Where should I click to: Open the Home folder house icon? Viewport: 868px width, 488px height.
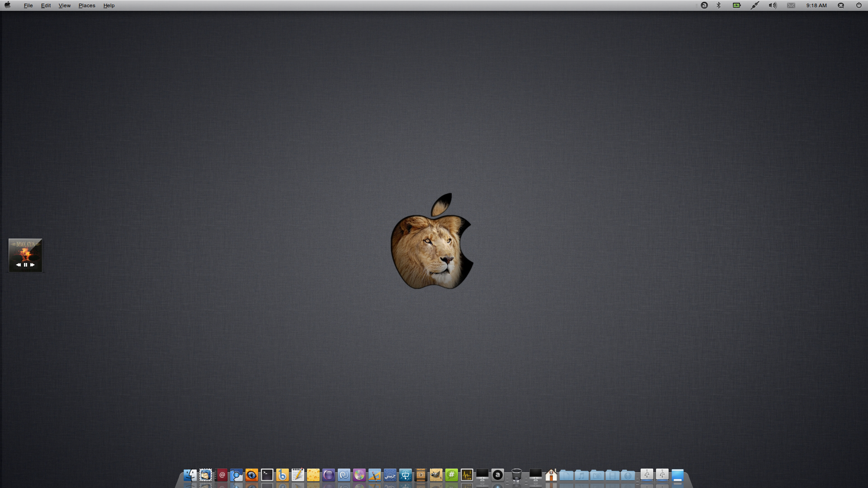pyautogui.click(x=551, y=475)
